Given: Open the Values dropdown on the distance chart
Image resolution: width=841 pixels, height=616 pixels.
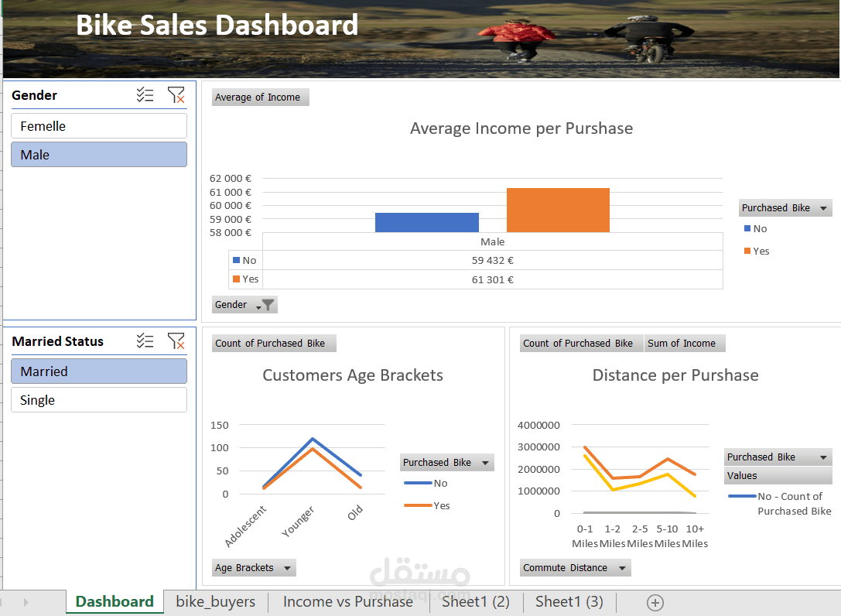Looking at the screenshot, I should tap(778, 474).
